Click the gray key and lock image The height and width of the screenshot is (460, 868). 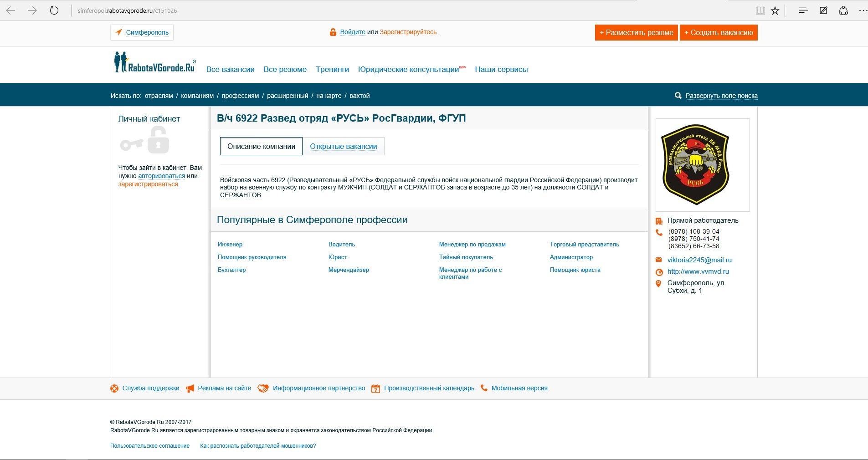[145, 140]
